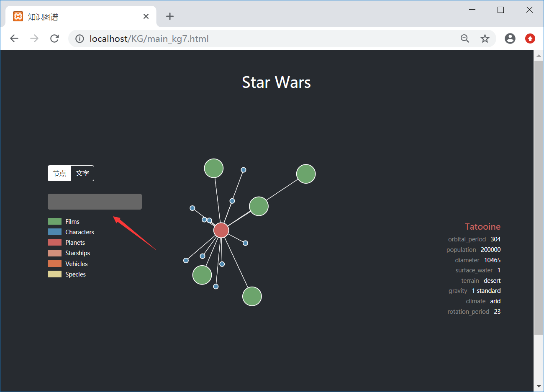This screenshot has width=544, height=392.
Task: Click the green Films color swatch
Action: (54, 221)
